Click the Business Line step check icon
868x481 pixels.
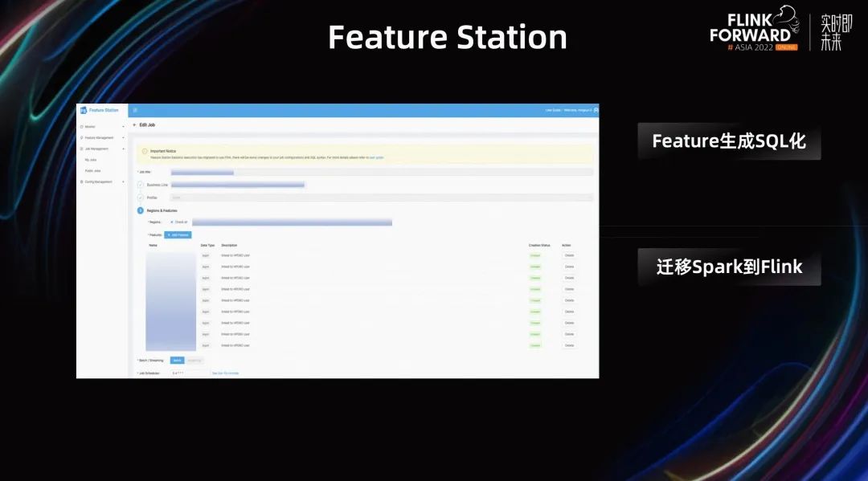140,185
